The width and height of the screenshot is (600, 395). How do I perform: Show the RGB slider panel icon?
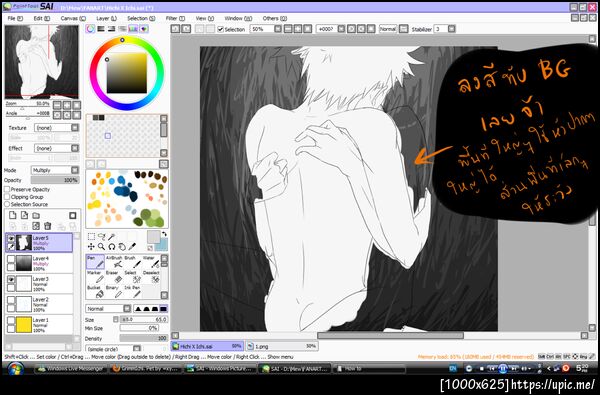[101, 29]
